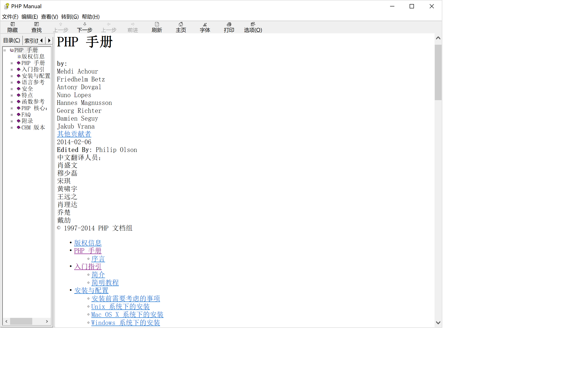Maximize the PHP Manual window

point(412,6)
